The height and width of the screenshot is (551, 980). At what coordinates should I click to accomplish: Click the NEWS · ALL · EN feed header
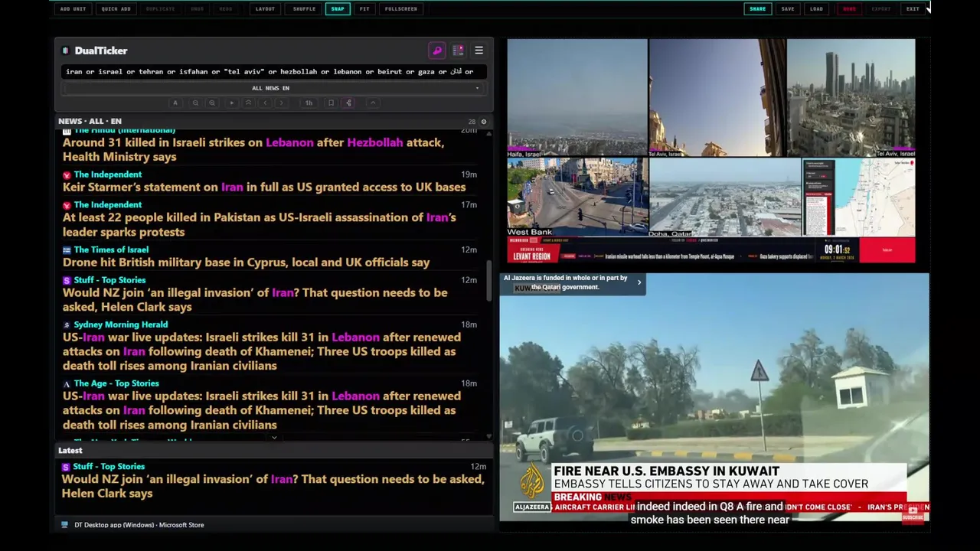(x=90, y=122)
